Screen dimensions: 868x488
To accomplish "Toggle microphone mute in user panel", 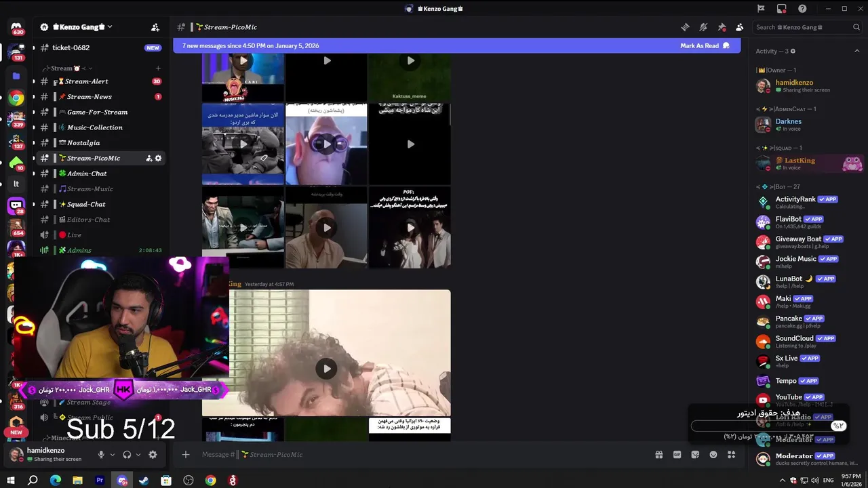I will coord(101,455).
